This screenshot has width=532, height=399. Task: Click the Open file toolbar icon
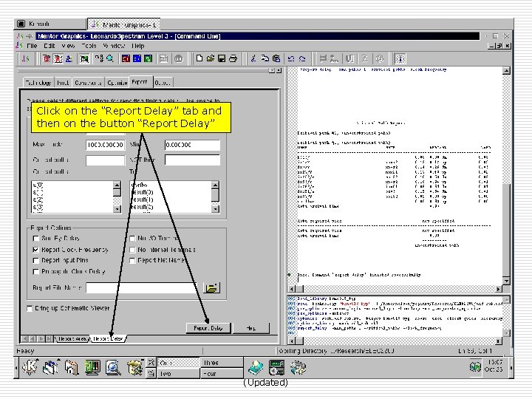pos(211,58)
